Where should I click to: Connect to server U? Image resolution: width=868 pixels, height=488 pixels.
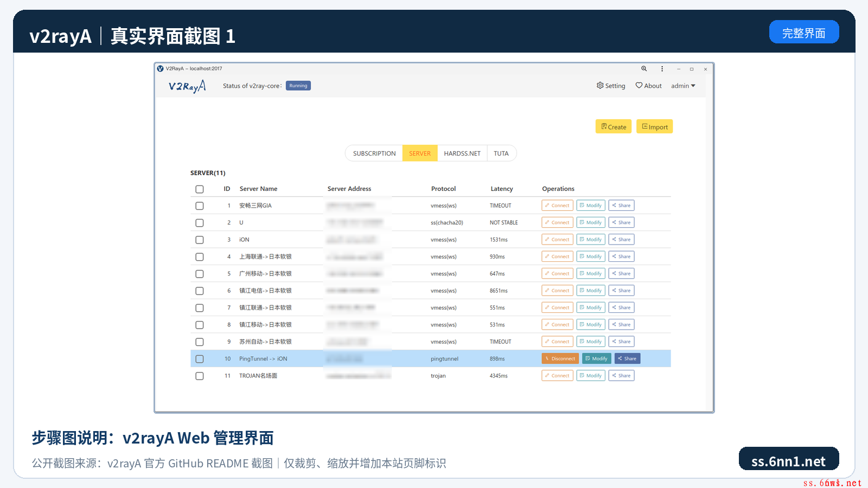tap(557, 222)
